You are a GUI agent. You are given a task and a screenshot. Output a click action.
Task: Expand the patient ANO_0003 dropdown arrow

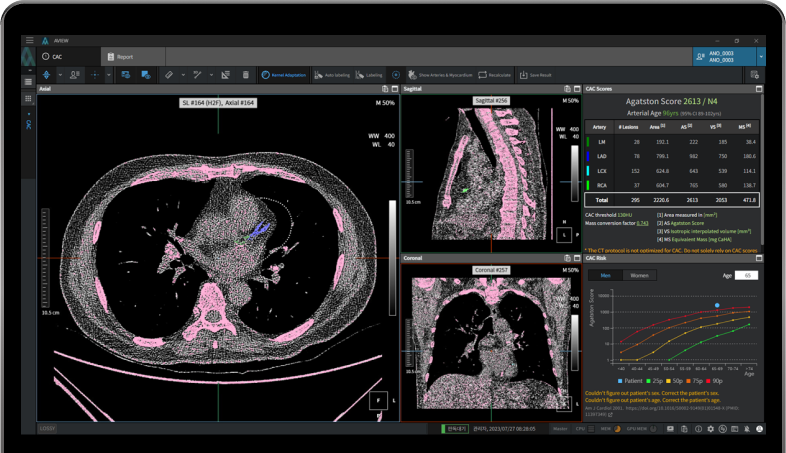pyautogui.click(x=761, y=57)
